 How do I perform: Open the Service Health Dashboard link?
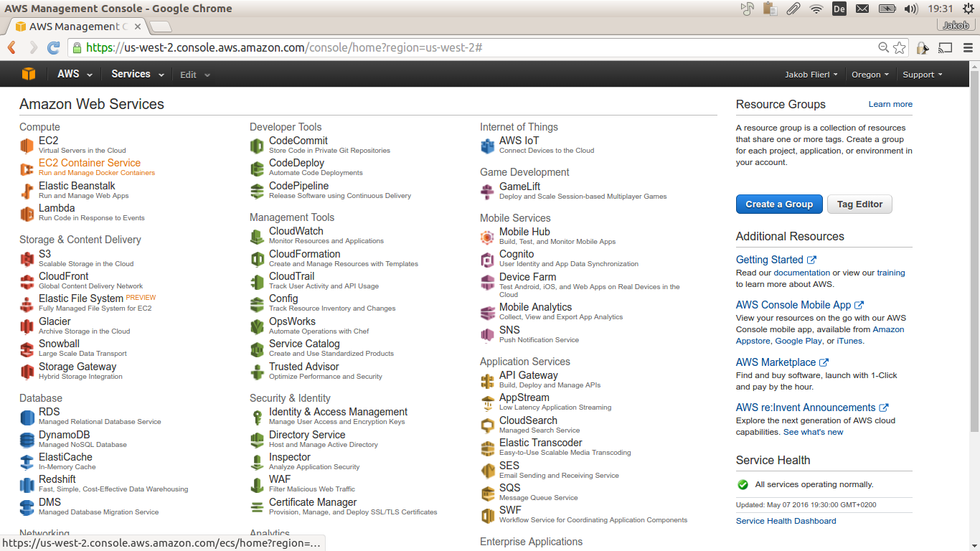(x=786, y=521)
